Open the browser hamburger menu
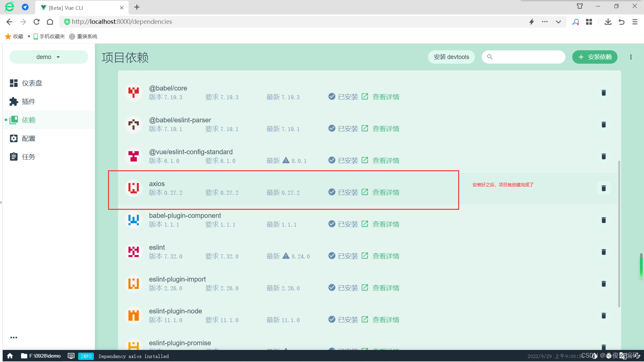Viewport: 644px width, 362px height. click(x=635, y=22)
